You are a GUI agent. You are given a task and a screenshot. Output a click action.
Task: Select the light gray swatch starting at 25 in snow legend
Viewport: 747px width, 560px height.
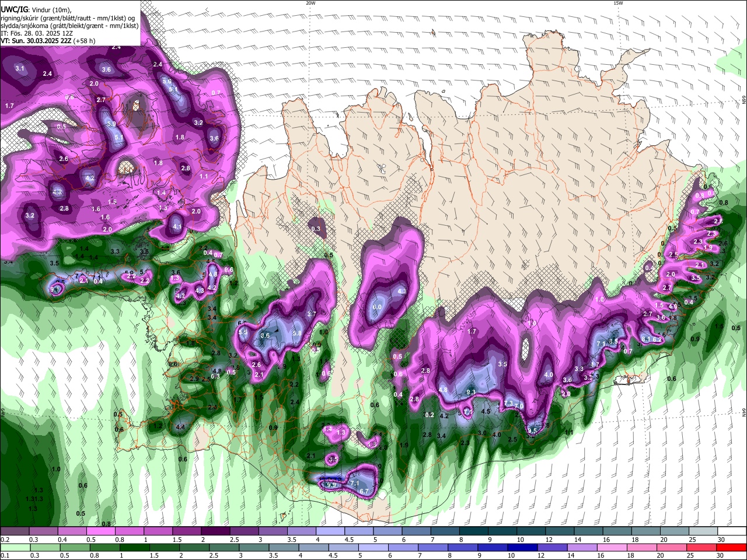[x=702, y=531]
